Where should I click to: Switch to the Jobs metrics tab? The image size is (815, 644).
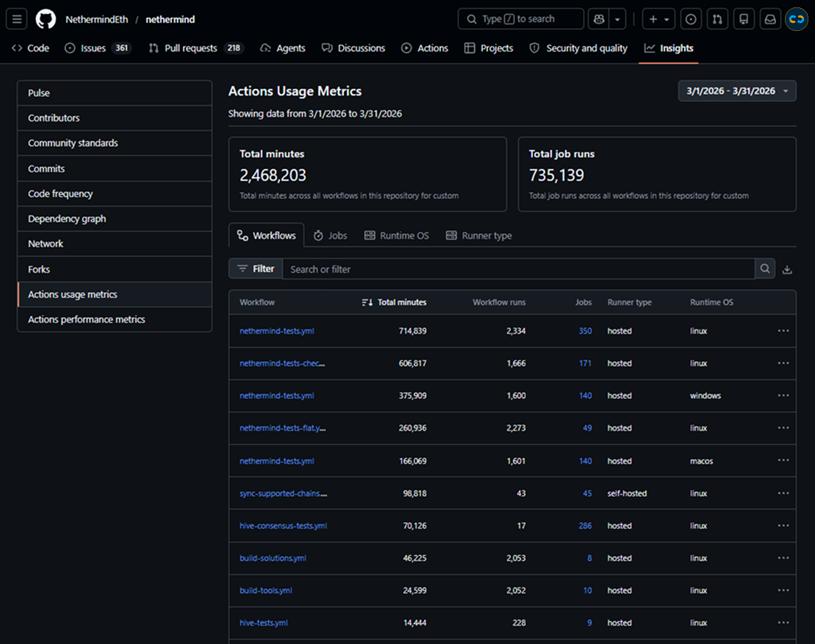(x=330, y=235)
